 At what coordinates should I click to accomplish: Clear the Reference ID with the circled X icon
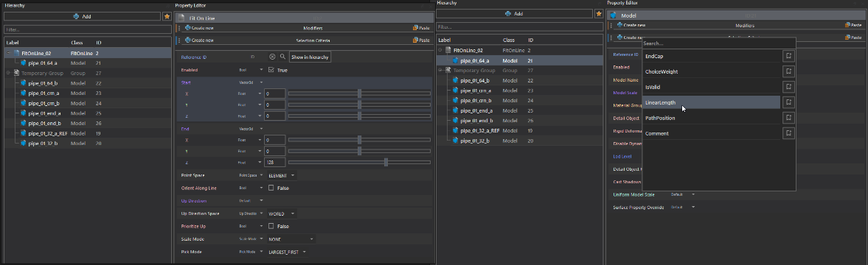pyautogui.click(x=272, y=57)
